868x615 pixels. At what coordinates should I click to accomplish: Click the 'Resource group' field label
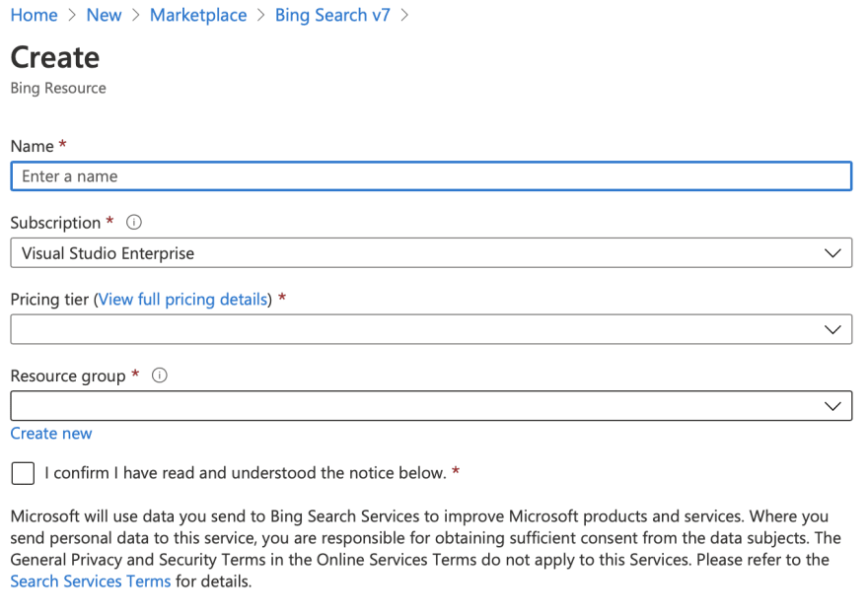(68, 376)
